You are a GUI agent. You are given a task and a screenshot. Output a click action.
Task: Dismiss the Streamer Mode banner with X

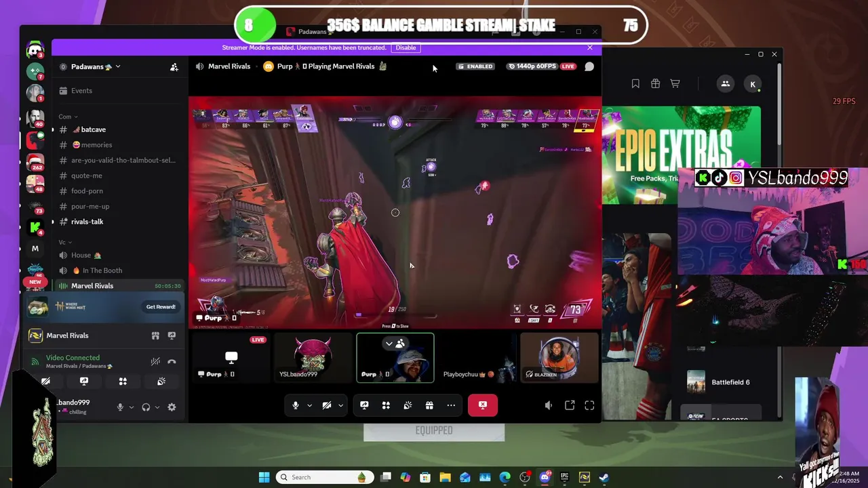pos(590,47)
